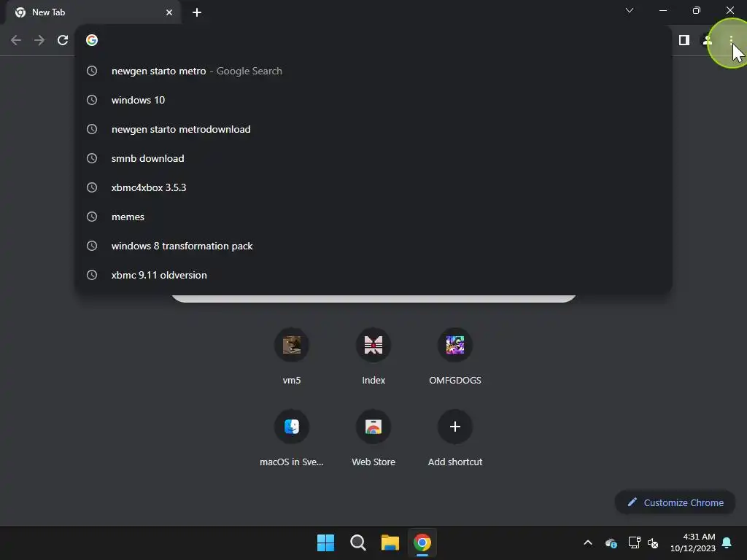The image size is (747, 560).
Task: Click the muted volume tray icon
Action: click(653, 542)
